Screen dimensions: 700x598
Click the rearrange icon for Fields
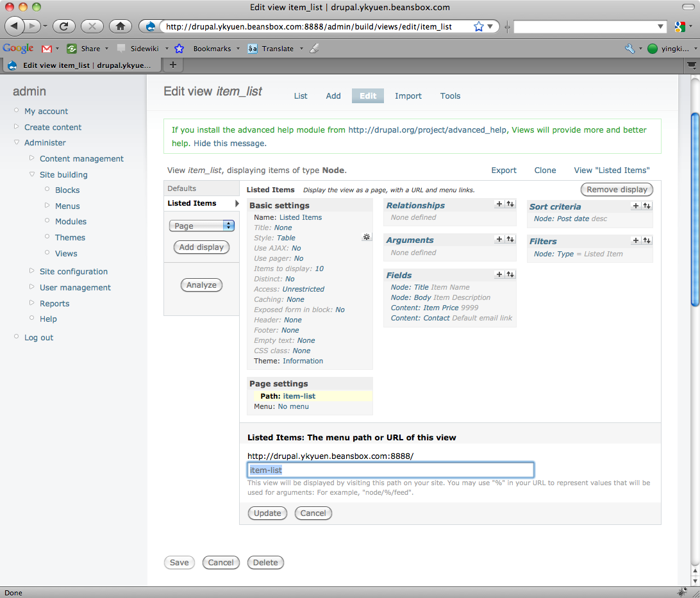510,274
